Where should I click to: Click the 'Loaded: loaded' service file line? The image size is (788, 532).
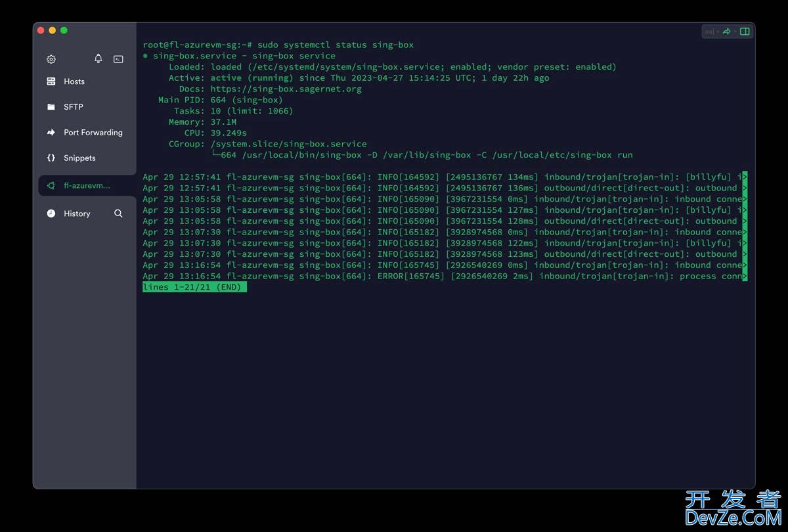[x=392, y=67]
